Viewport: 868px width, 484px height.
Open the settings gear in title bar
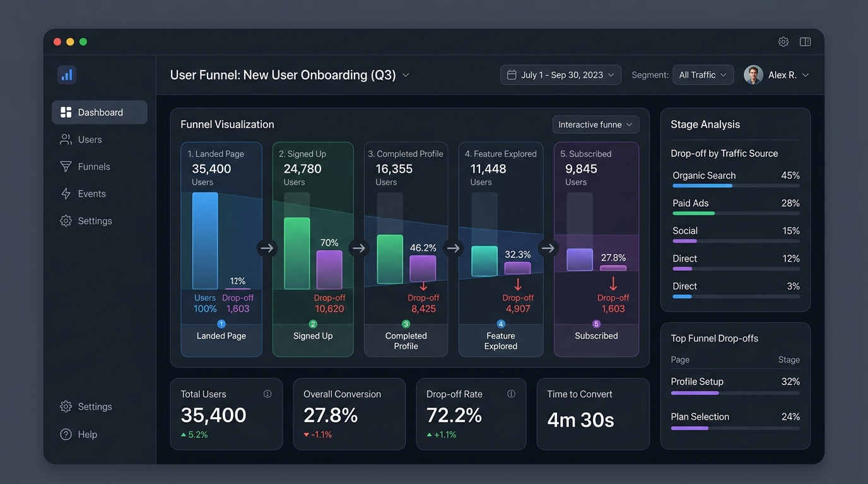pos(783,42)
